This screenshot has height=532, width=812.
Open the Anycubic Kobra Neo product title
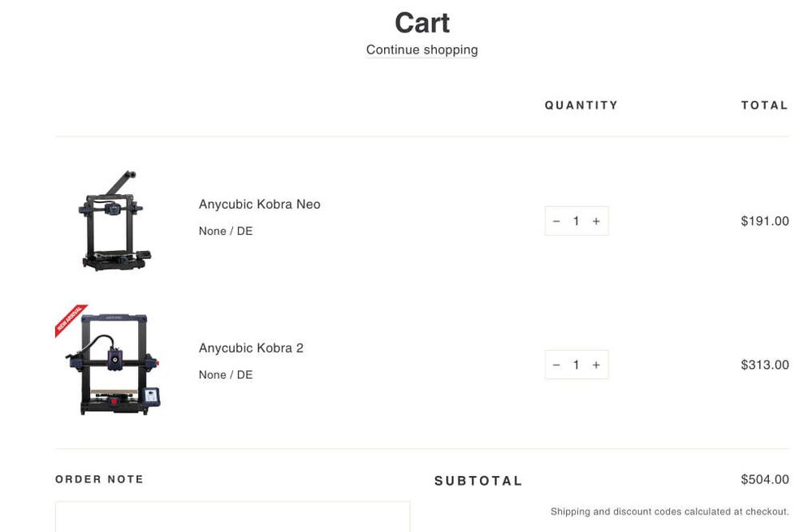point(259,204)
